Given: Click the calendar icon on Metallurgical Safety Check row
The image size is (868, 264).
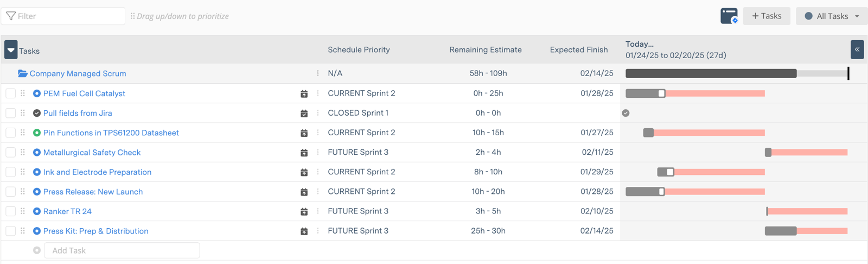Looking at the screenshot, I should coord(304,153).
